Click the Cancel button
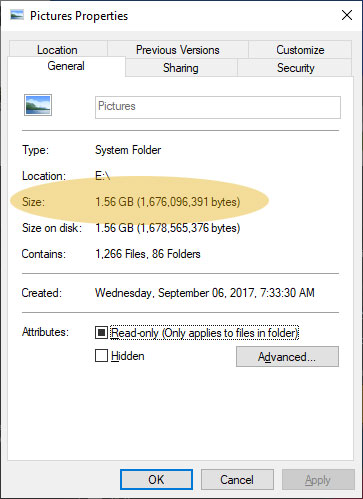363x499 pixels. click(237, 480)
